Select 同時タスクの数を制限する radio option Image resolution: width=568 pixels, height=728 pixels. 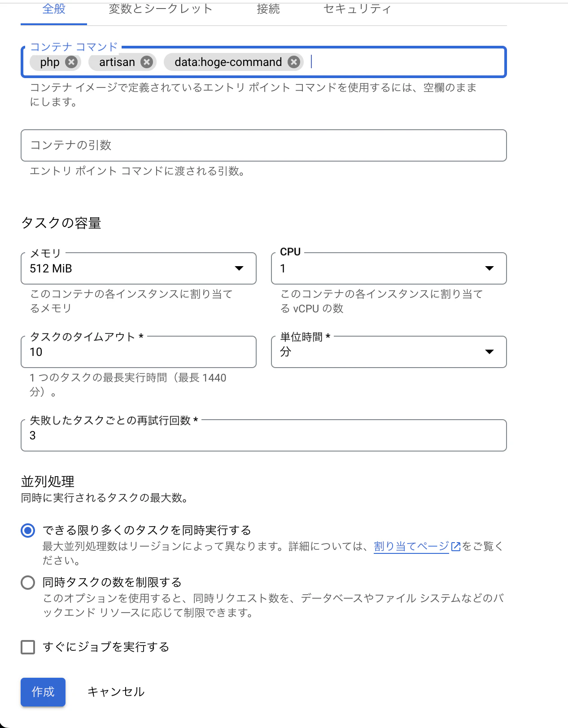click(x=28, y=583)
